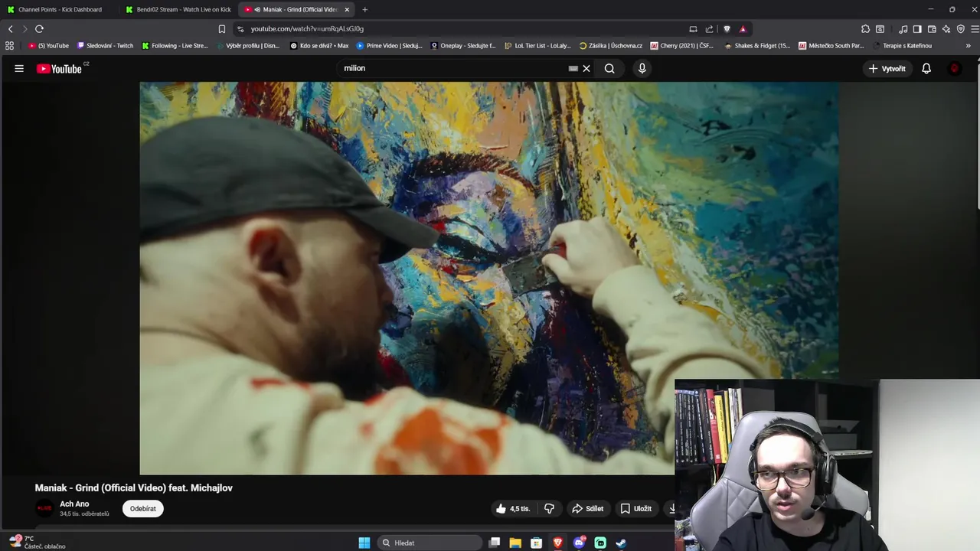Viewport: 980px width, 551px height.
Task: Switch to the Channel Points - Kick Dashboard tab
Action: [60, 9]
